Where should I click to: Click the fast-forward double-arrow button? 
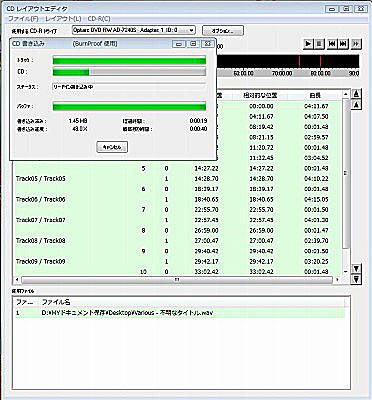click(x=356, y=44)
